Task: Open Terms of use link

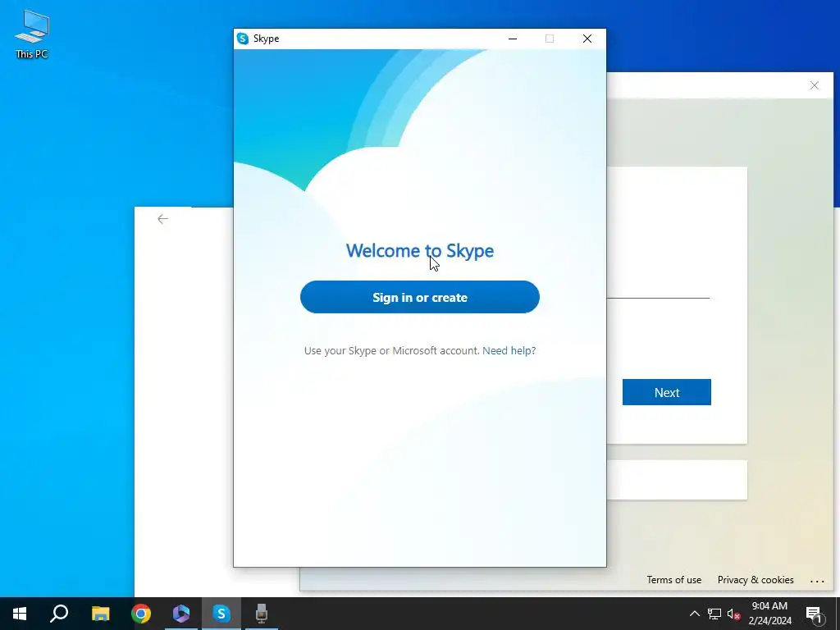Action: (673, 580)
